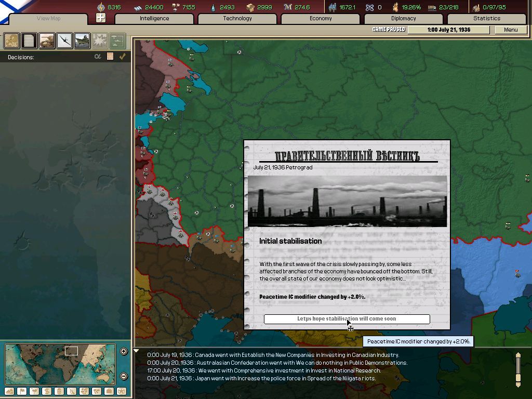Open the air forces airplane icon
This screenshot has height=399, width=532.
pos(64,41)
